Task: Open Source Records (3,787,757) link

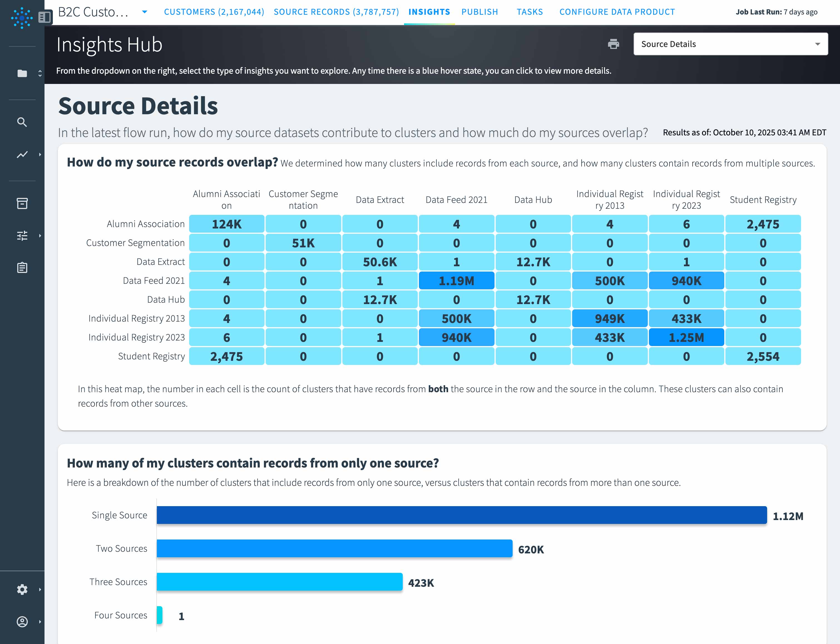Action: (336, 12)
